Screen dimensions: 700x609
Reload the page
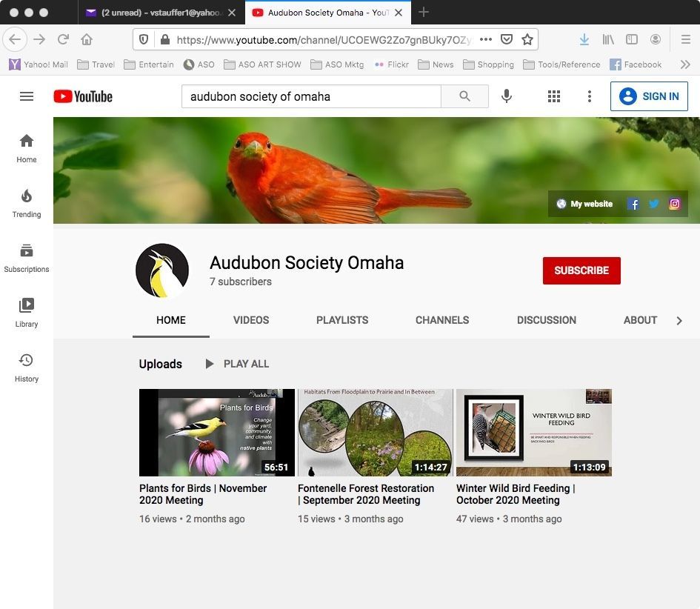coord(63,39)
